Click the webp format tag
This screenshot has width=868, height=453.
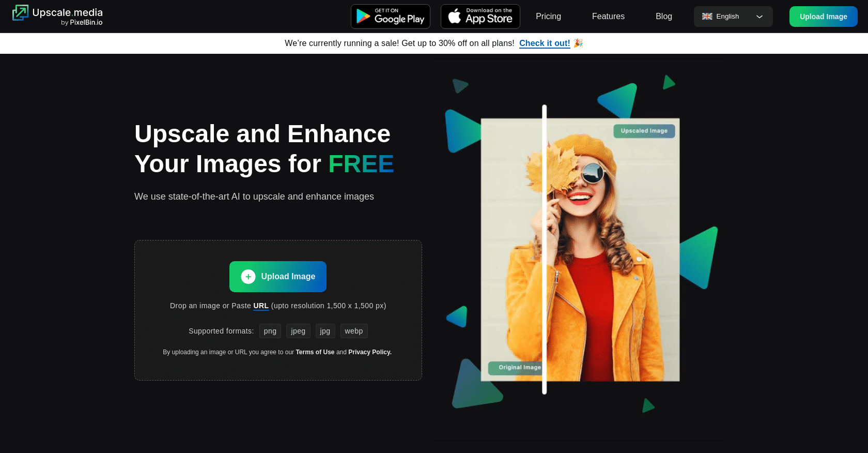[x=354, y=331]
